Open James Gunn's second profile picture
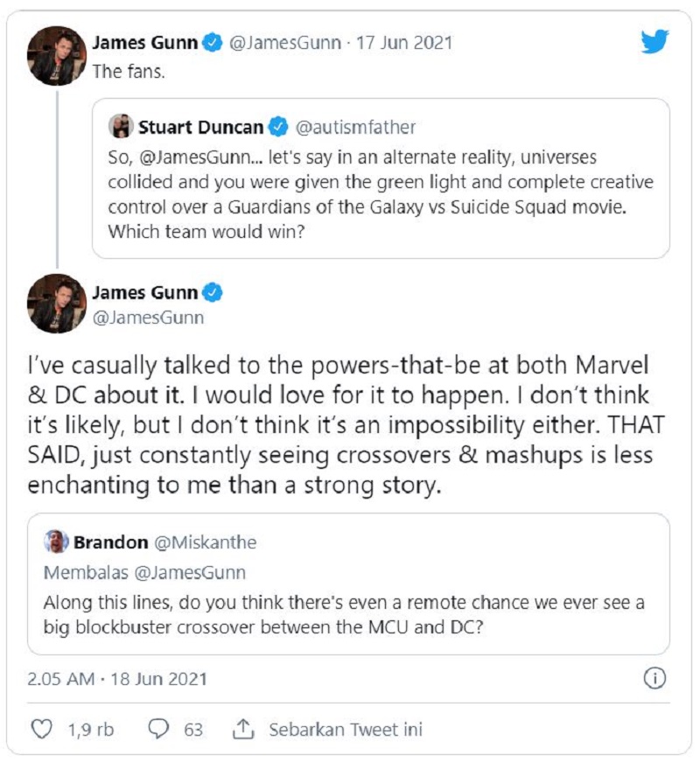The height and width of the screenshot is (762, 700). tap(58, 304)
